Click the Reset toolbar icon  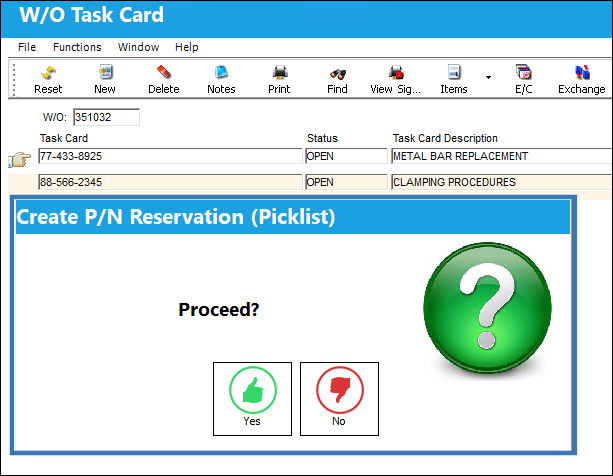click(x=48, y=80)
